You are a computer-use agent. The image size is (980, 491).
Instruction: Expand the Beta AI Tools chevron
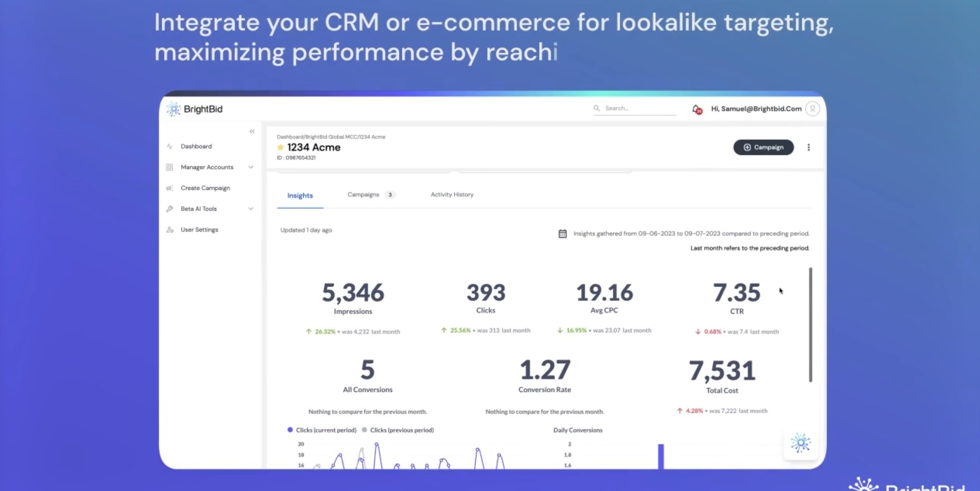pos(251,209)
